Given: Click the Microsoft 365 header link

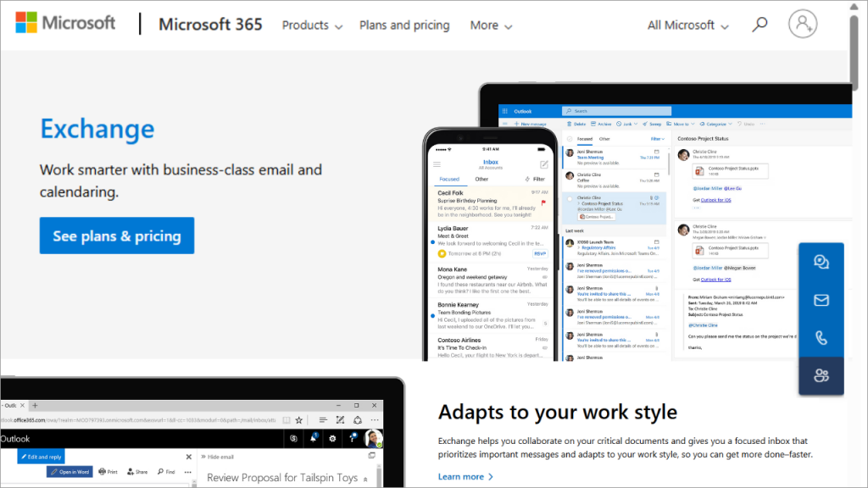Looking at the screenshot, I should 210,25.
